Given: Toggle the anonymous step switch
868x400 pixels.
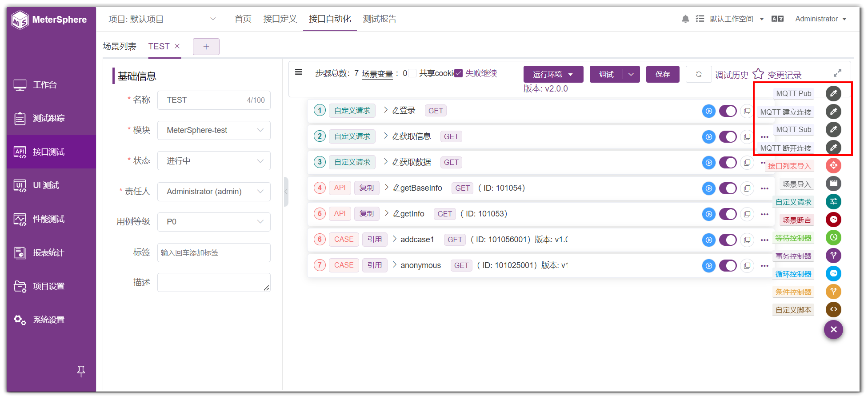Looking at the screenshot, I should 728,266.
